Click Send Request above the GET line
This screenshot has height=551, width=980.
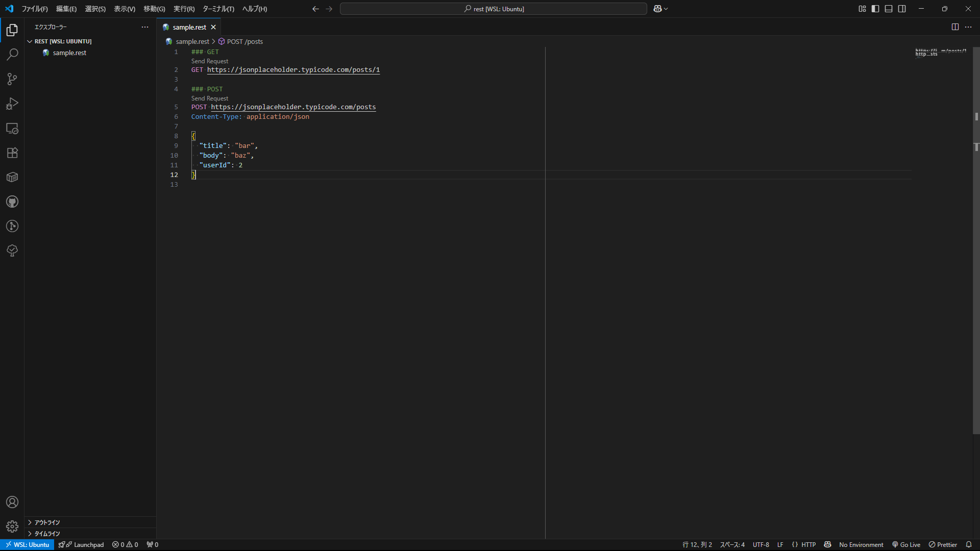pos(209,61)
